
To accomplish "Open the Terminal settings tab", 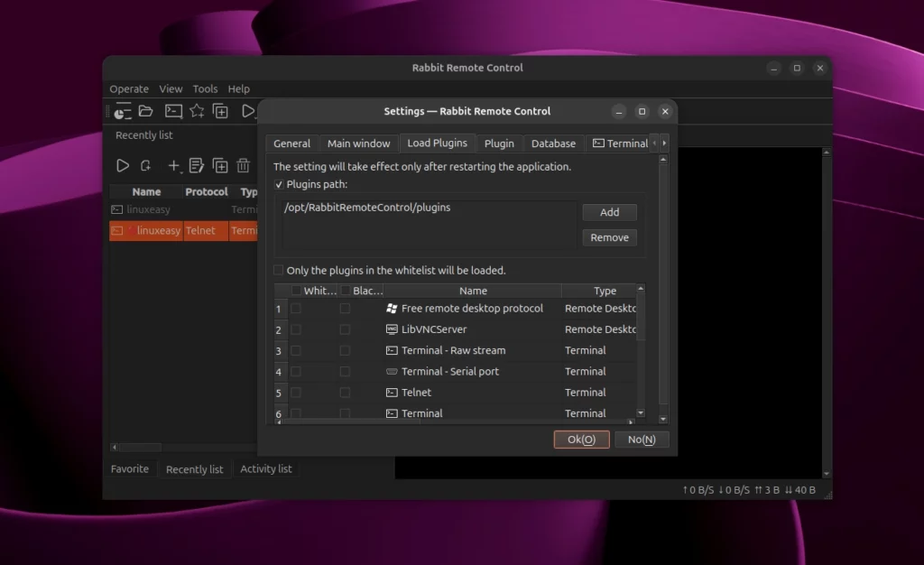I will click(620, 144).
